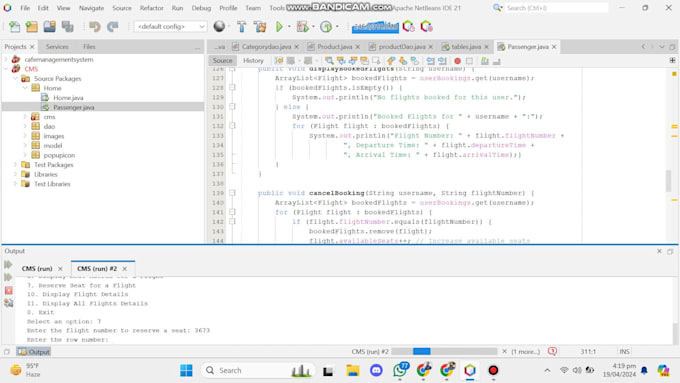Click the Shift Line Left icon
The image size is (680, 383).
click(430, 61)
